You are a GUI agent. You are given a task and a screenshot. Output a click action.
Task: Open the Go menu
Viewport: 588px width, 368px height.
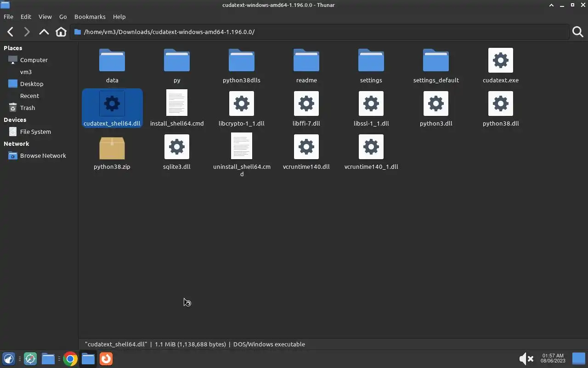coord(63,17)
